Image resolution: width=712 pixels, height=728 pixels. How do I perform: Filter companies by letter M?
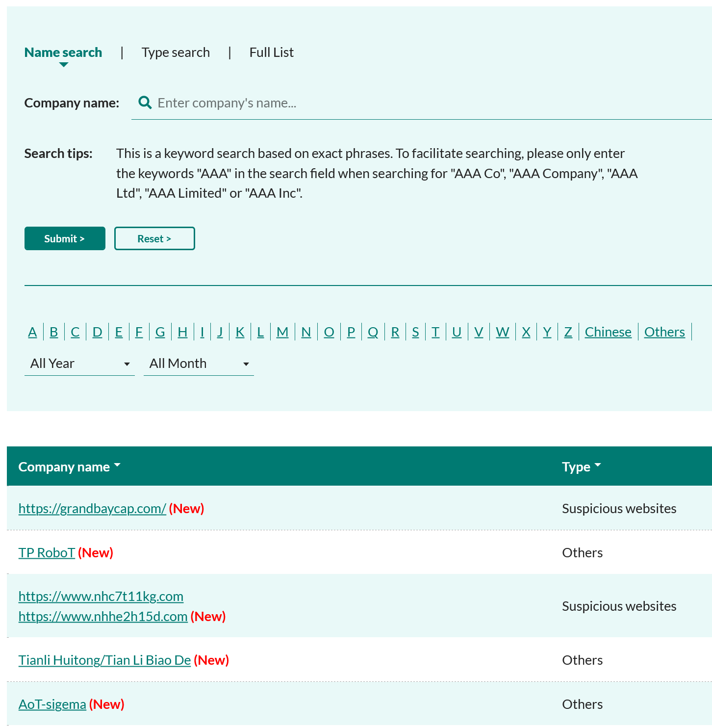[282, 332]
